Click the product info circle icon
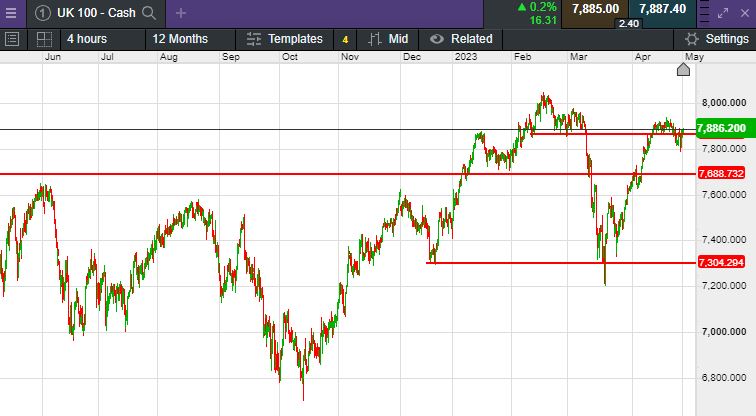This screenshot has height=416, width=756. [x=43, y=13]
